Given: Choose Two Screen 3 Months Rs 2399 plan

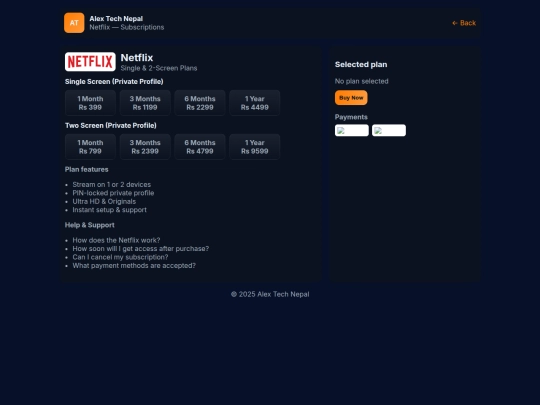Looking at the screenshot, I should pos(145,147).
